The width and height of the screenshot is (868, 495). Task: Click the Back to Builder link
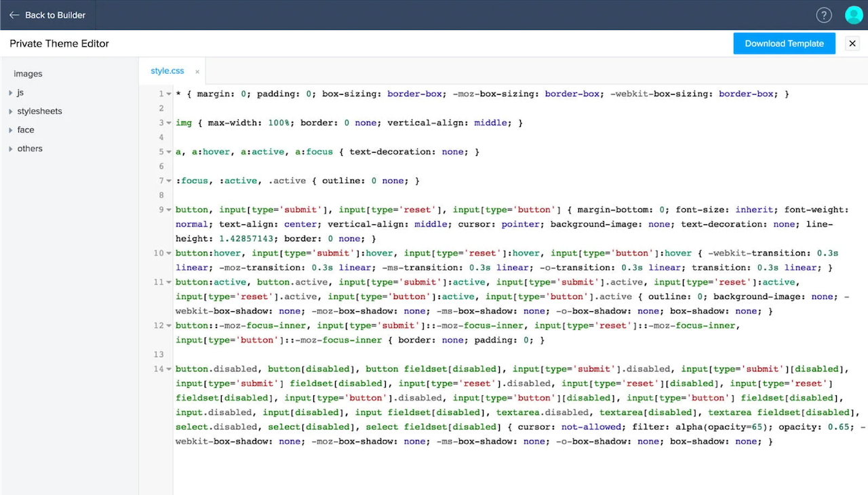[x=54, y=15]
